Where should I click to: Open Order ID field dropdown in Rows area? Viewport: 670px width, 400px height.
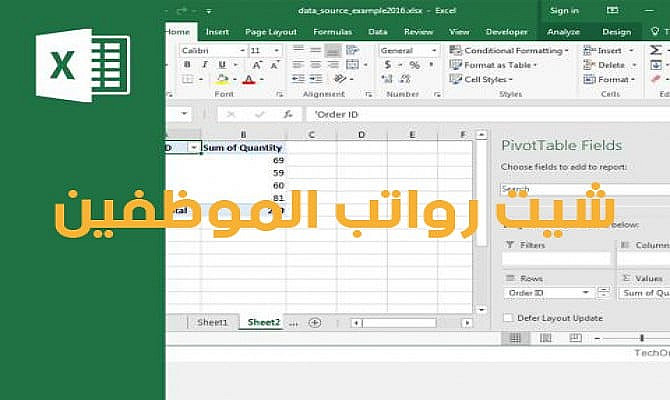click(586, 293)
